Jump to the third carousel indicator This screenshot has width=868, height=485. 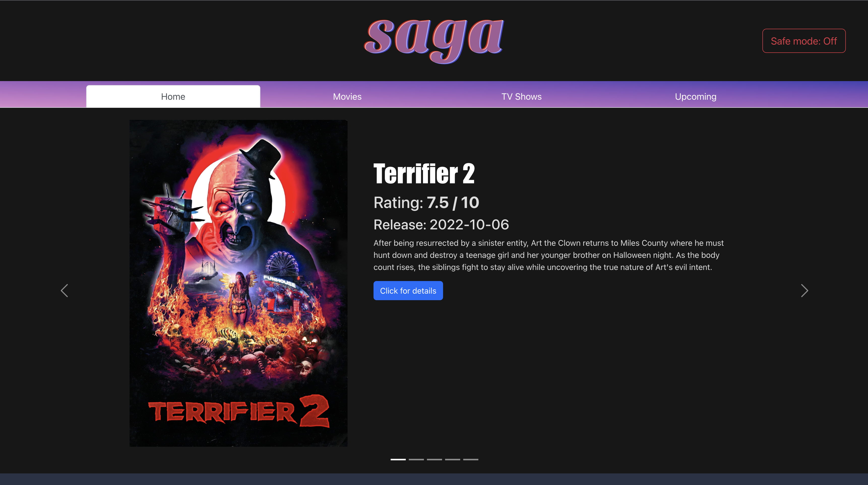tap(434, 459)
